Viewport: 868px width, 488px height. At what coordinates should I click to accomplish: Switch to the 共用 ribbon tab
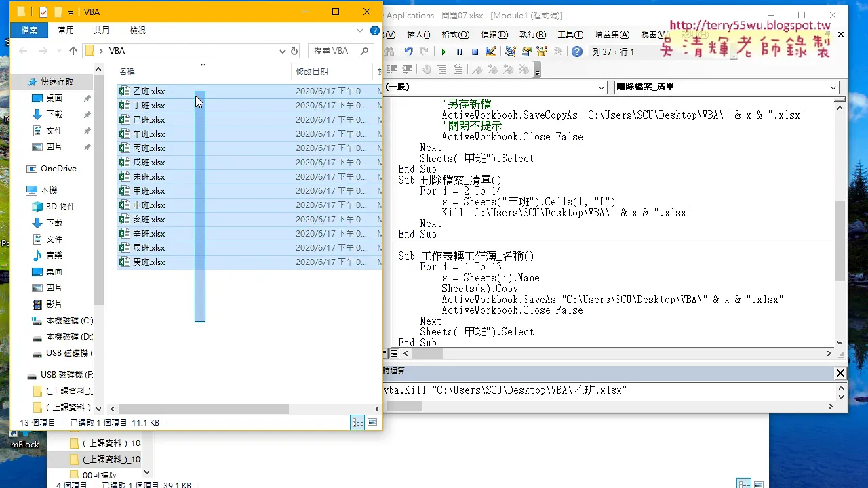(102, 30)
